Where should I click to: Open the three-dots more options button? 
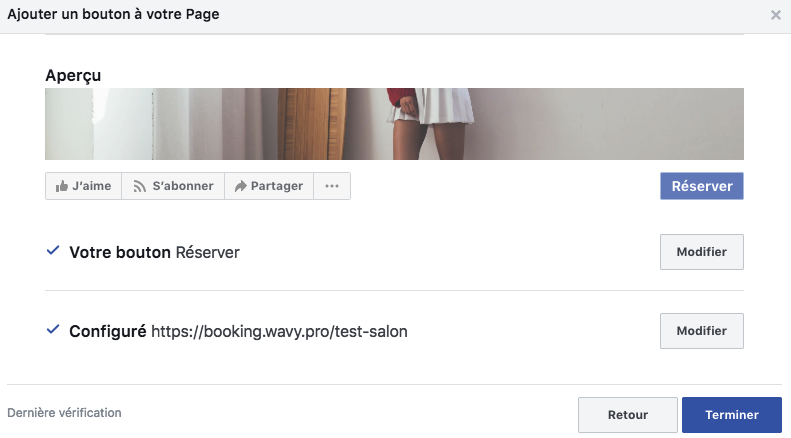click(332, 186)
